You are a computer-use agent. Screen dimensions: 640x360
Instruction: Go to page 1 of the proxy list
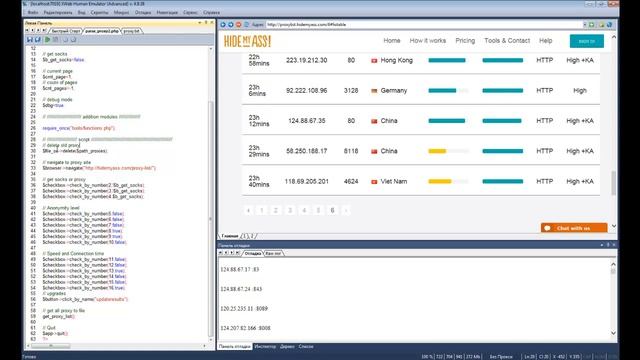(x=262, y=211)
